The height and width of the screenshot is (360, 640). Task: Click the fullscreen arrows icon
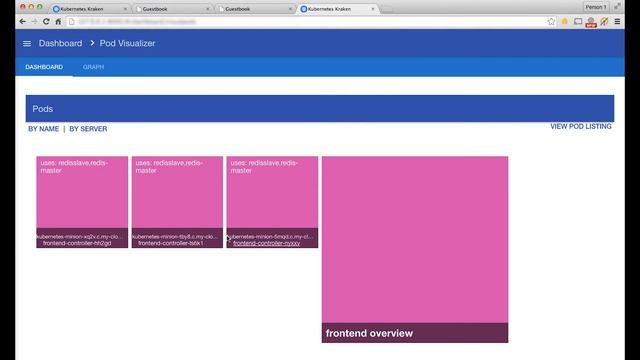tap(618, 6)
